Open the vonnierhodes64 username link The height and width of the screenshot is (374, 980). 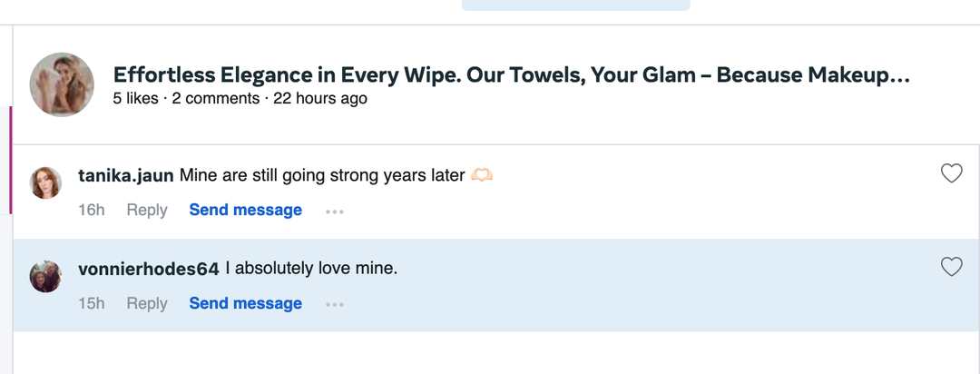coord(149,269)
